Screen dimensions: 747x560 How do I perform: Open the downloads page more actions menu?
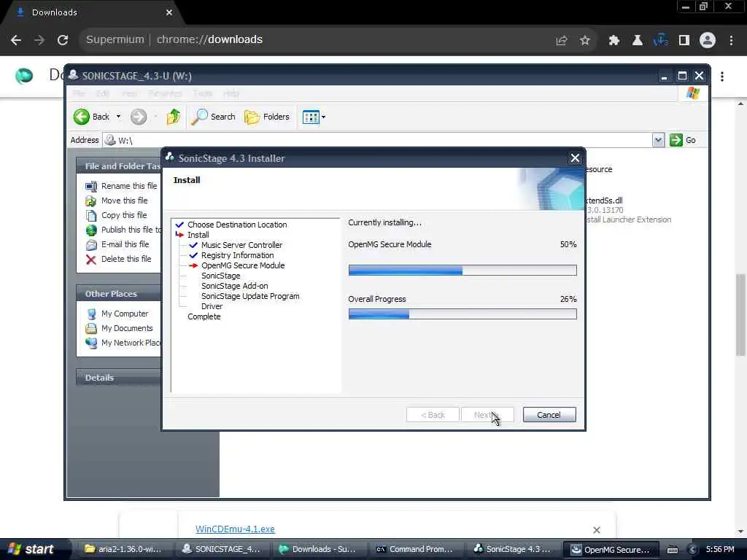pyautogui.click(x=722, y=76)
